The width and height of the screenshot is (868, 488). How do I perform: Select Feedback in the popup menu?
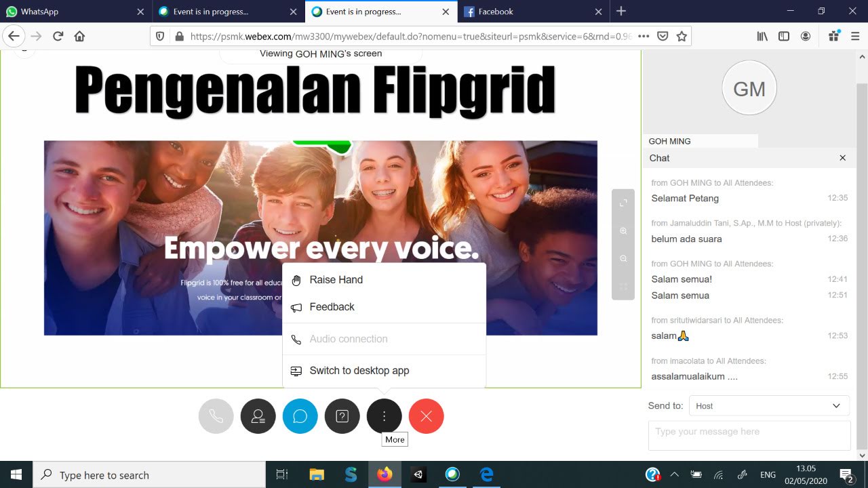tap(384, 307)
